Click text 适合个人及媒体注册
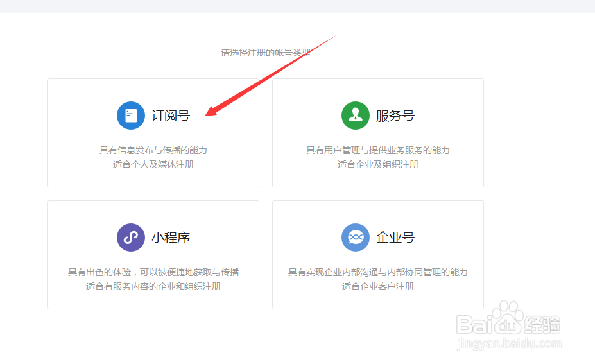This screenshot has width=595, height=364. [153, 164]
